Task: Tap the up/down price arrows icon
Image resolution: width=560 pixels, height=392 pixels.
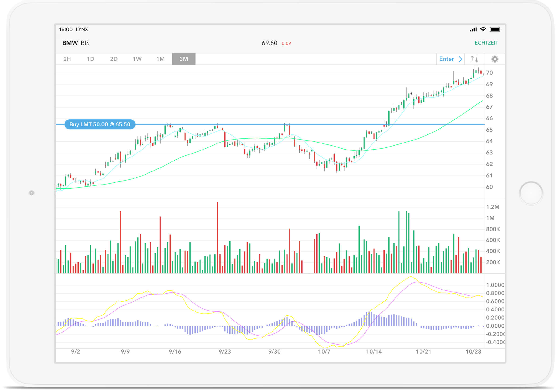Action: (x=474, y=59)
